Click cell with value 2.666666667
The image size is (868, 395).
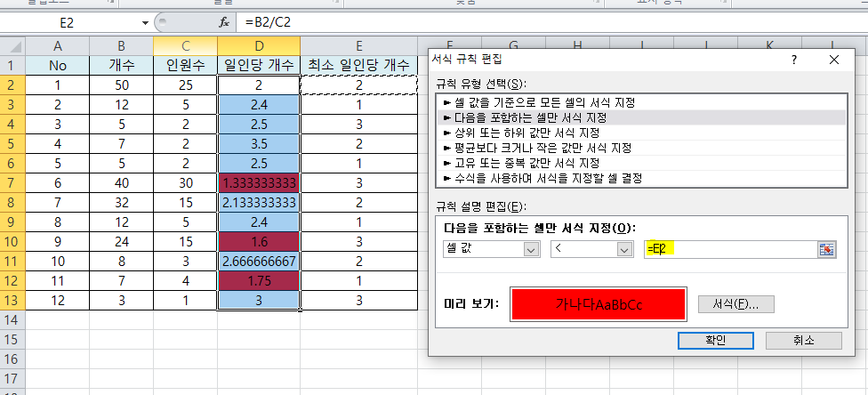(x=259, y=261)
